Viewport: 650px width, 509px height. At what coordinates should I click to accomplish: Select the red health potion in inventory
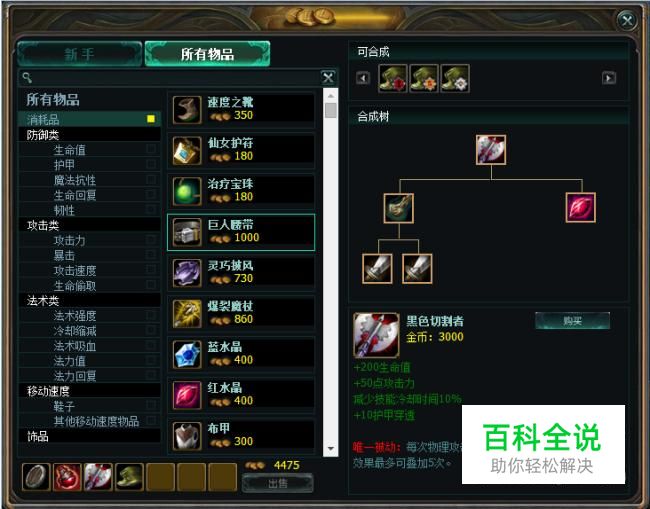tap(67, 477)
